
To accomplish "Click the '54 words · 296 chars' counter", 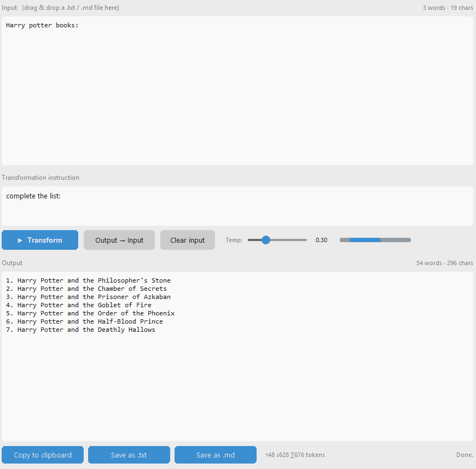I will pyautogui.click(x=444, y=263).
